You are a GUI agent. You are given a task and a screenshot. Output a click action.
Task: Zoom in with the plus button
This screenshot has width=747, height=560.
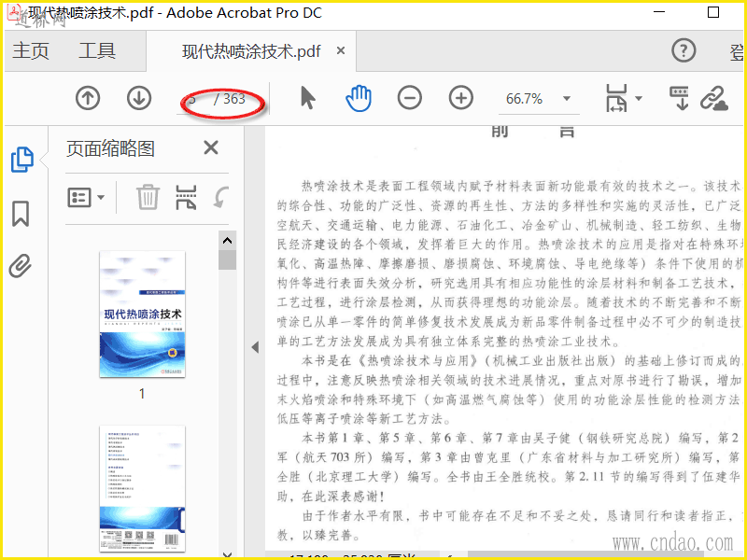pyautogui.click(x=461, y=98)
